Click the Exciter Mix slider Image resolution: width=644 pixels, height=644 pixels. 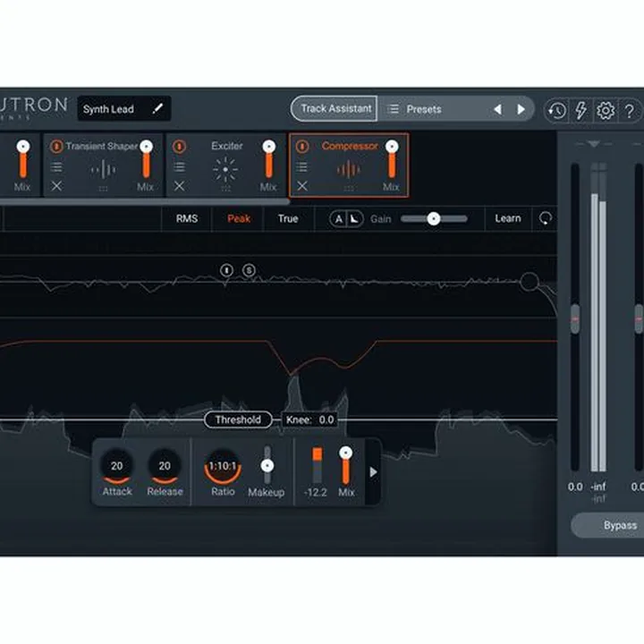(269, 160)
